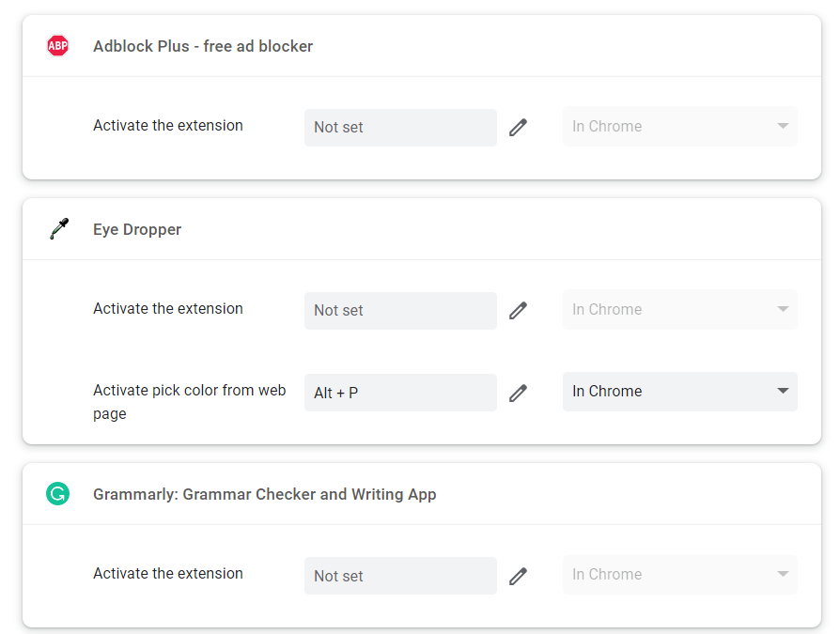
Task: Open Eye Dropper activate extension scope dropdown
Action: pyautogui.click(x=680, y=310)
